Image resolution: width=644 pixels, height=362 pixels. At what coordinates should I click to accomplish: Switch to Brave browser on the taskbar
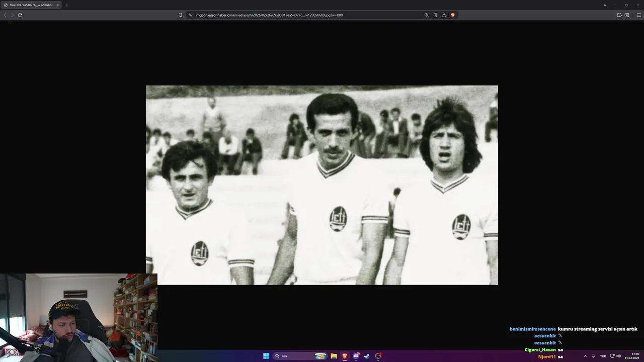tap(345, 356)
